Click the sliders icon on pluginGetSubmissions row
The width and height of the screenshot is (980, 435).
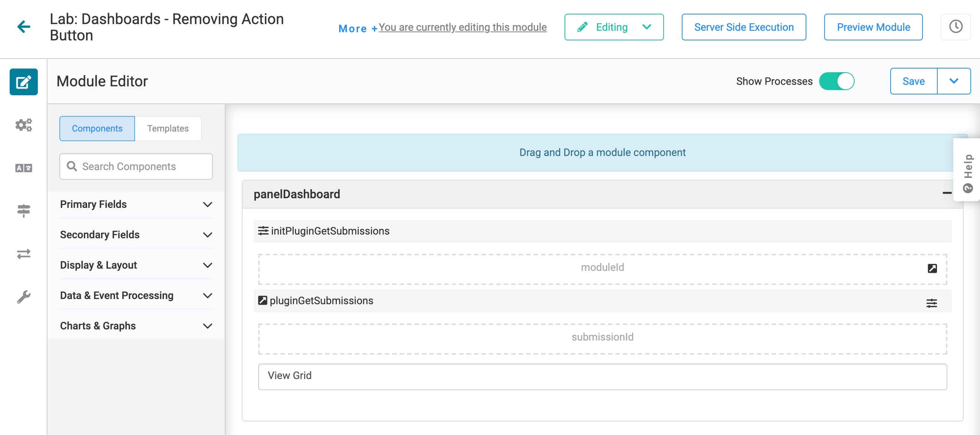(x=931, y=303)
